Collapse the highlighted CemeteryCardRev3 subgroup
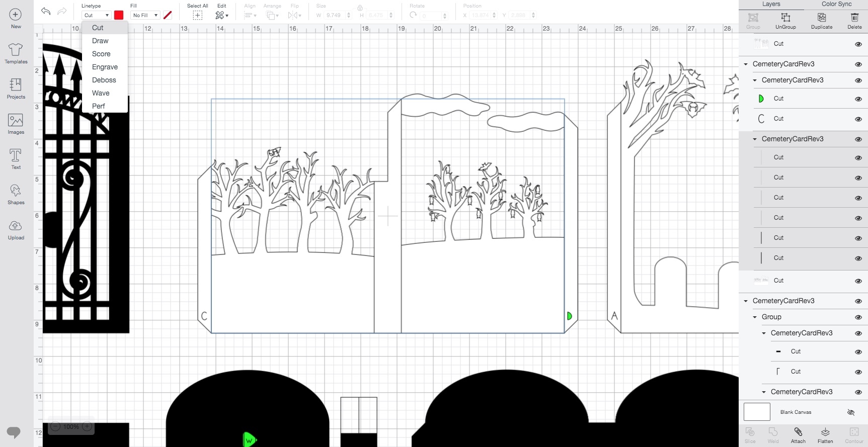The width and height of the screenshot is (868, 447). click(755, 139)
